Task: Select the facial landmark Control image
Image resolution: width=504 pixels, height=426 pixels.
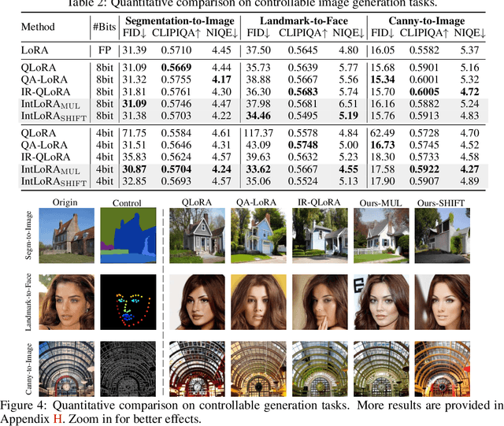Action: click(128, 302)
